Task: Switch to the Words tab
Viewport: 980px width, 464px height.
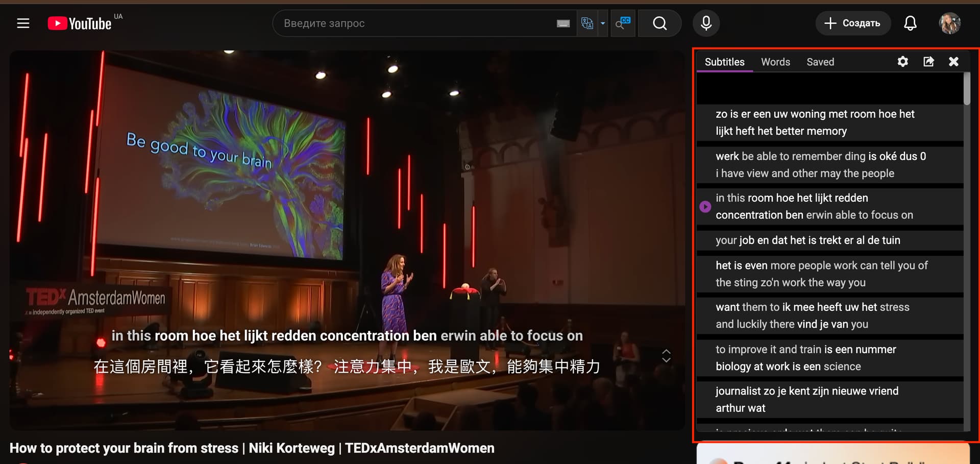Action: tap(775, 62)
